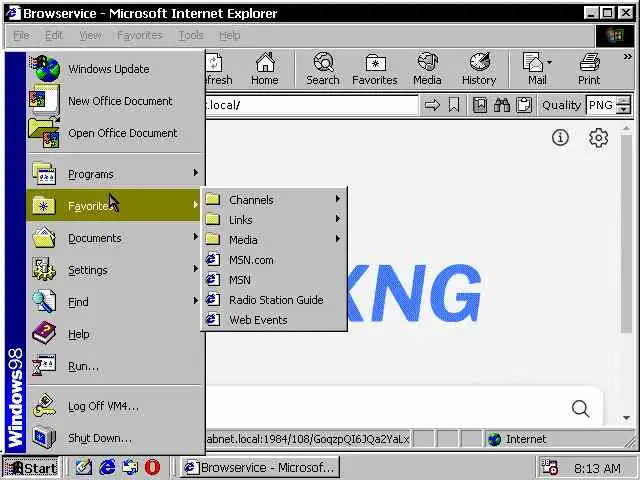
Task: Click the clipboard icon before Quality
Action: coord(524,105)
